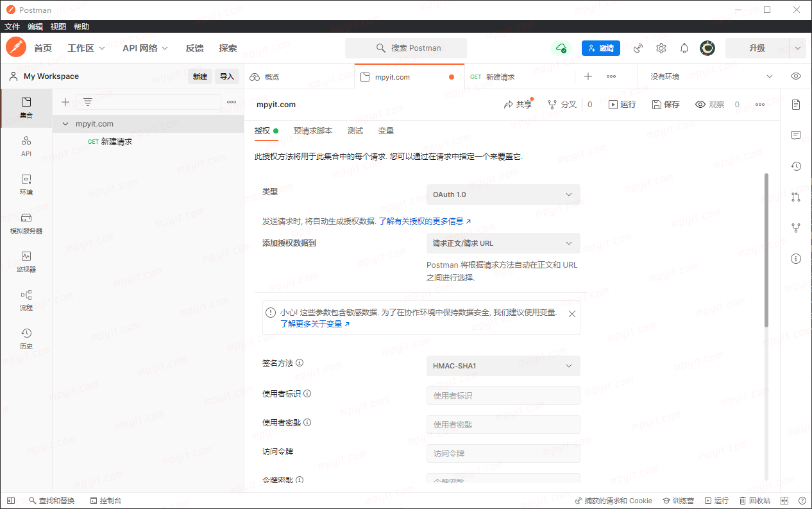Open collection header three-dot more options

[760, 105]
